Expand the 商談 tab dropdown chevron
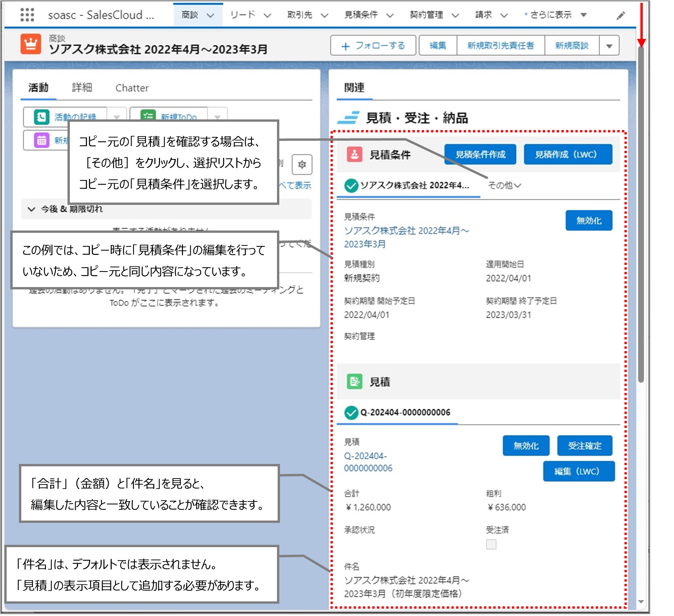Viewport: 674px width, 616px height. pos(210,15)
